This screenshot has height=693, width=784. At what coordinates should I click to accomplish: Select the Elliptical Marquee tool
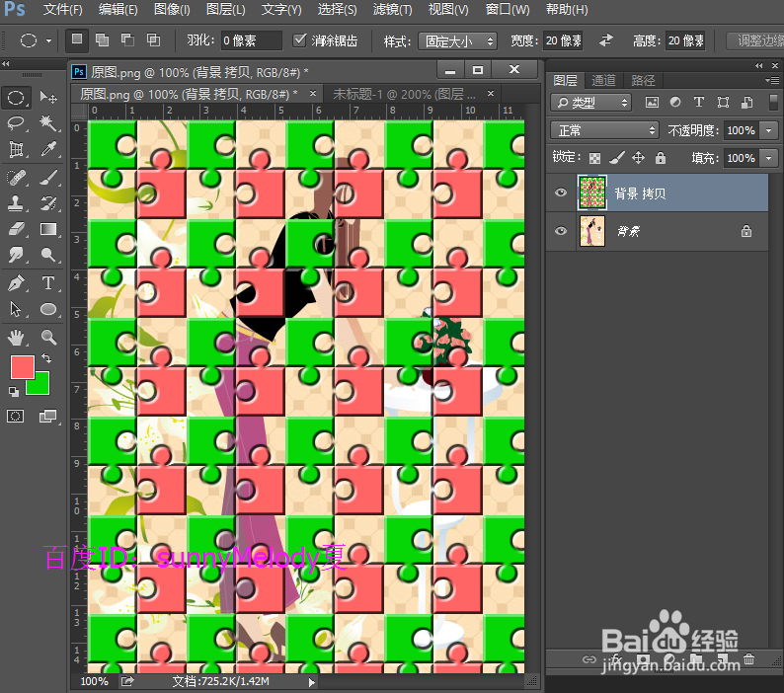(16, 98)
